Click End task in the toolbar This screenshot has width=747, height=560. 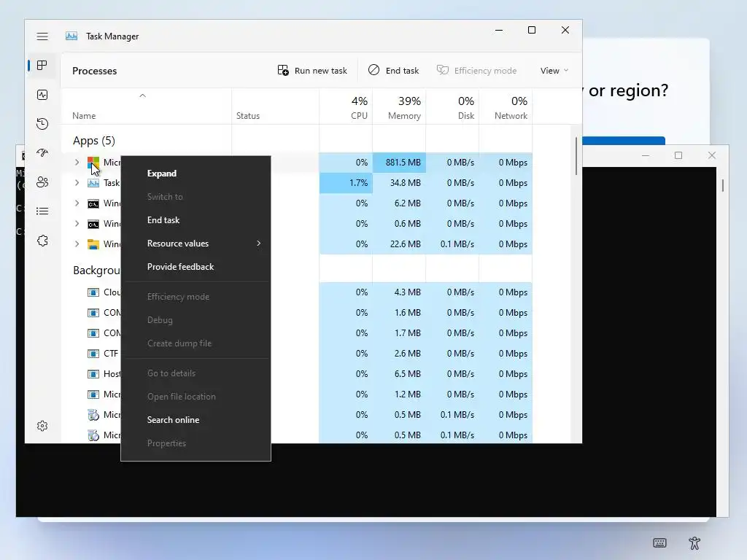pos(393,71)
